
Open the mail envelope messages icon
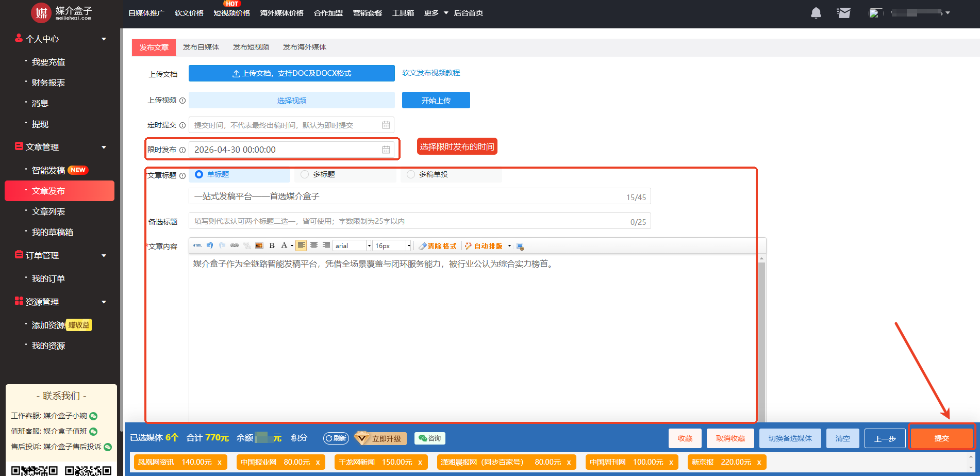click(843, 13)
